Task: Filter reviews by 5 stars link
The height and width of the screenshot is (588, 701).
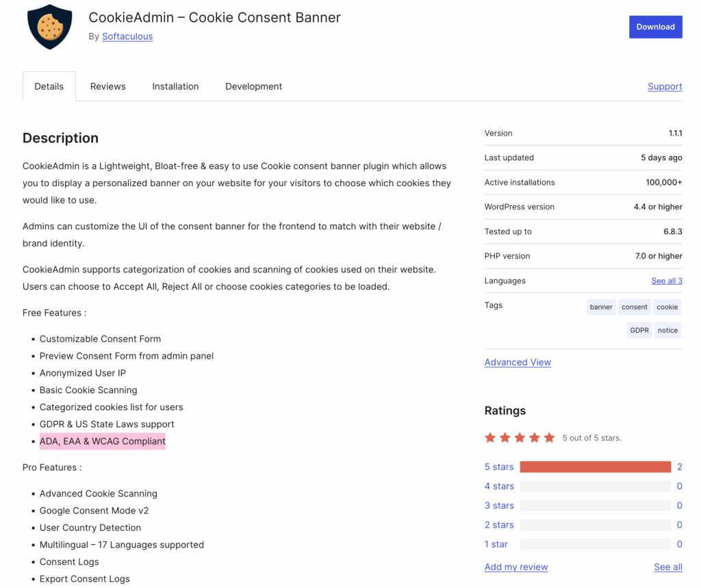Action: click(499, 467)
